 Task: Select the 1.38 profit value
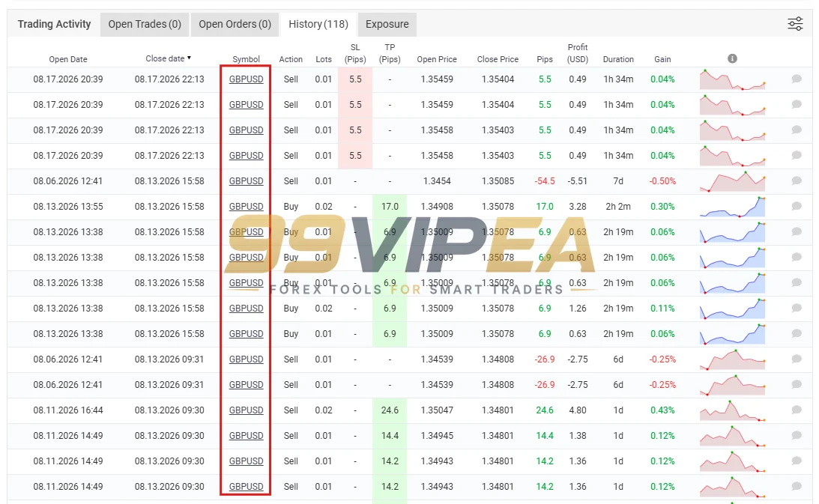[x=578, y=436]
